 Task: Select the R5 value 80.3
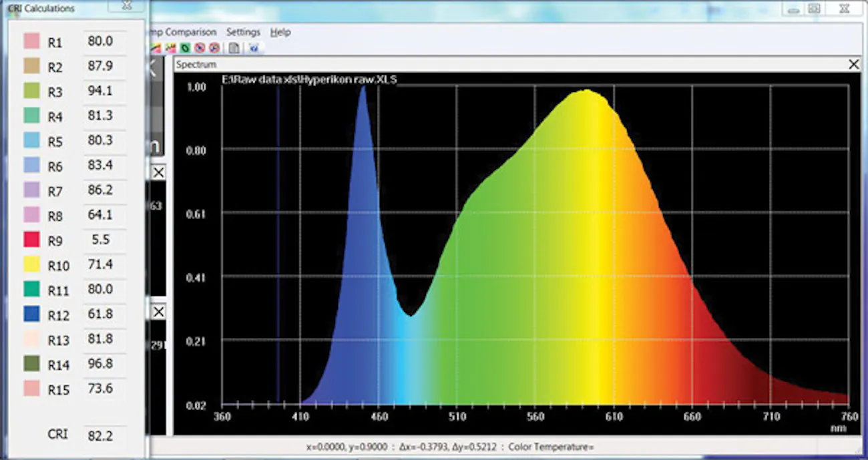point(104,140)
